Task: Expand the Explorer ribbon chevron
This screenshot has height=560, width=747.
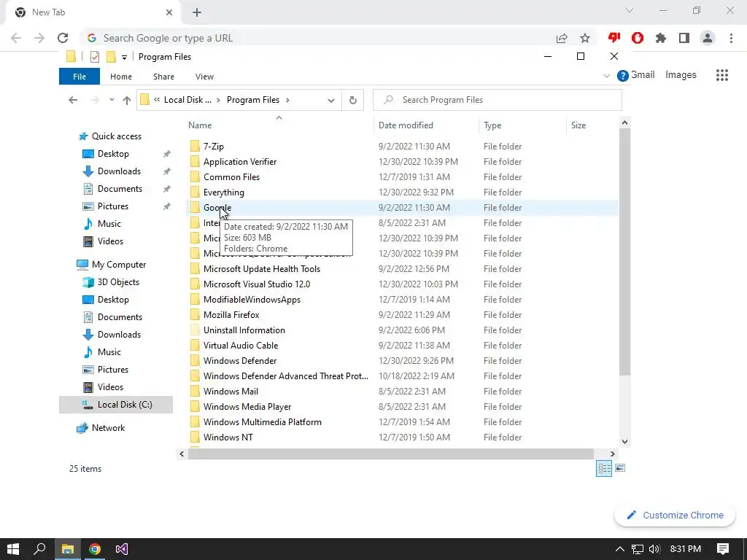Action: coord(606,76)
